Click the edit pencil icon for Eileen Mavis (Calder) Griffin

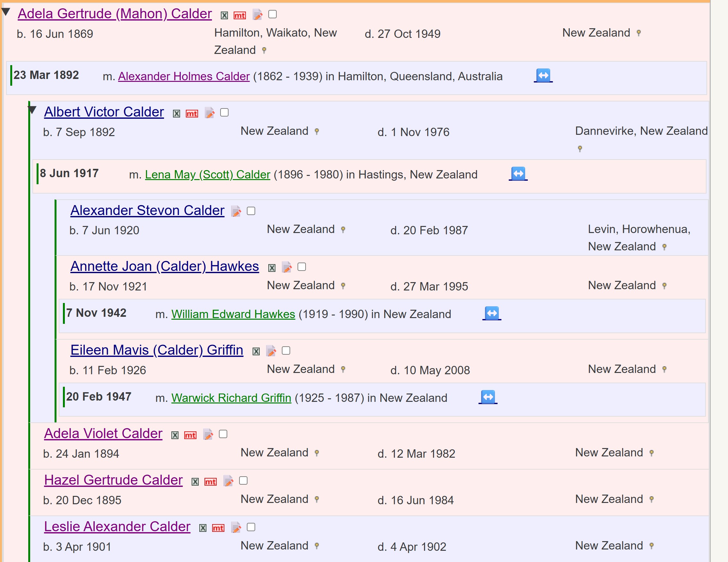coord(271,351)
